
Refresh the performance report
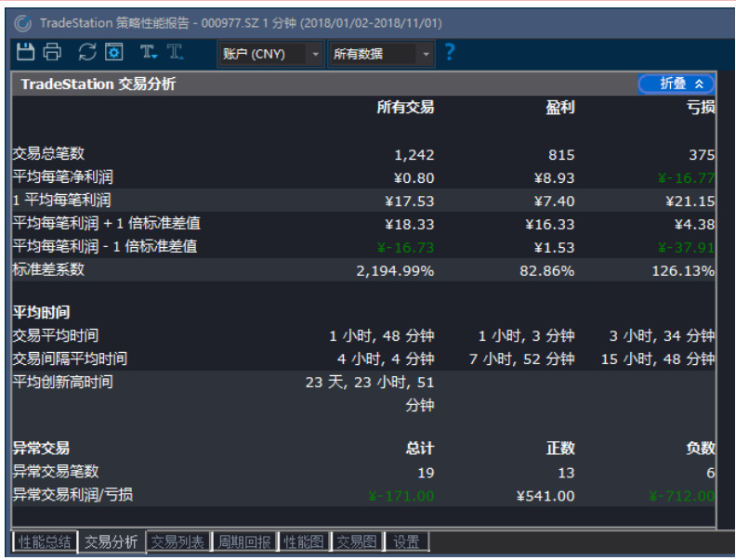coord(87,53)
